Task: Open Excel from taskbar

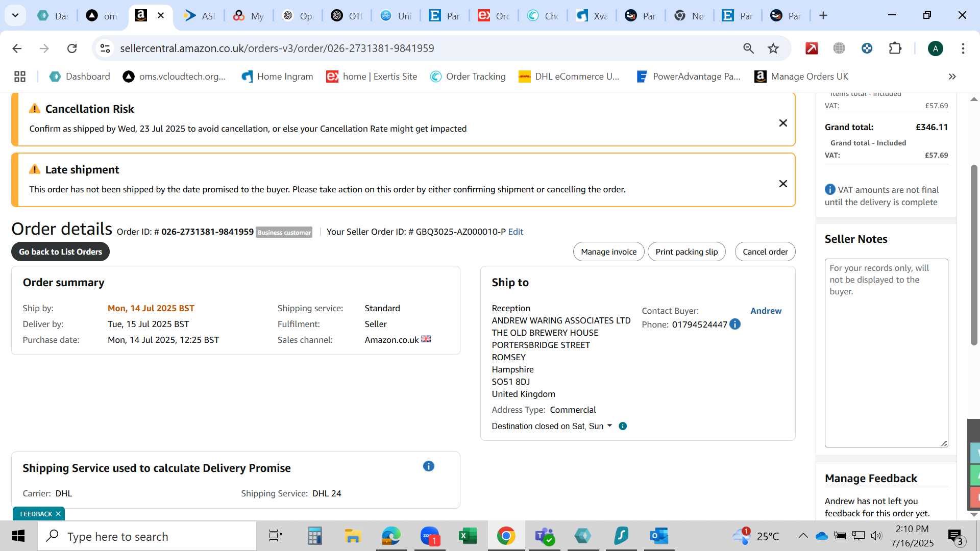Action: [468, 536]
